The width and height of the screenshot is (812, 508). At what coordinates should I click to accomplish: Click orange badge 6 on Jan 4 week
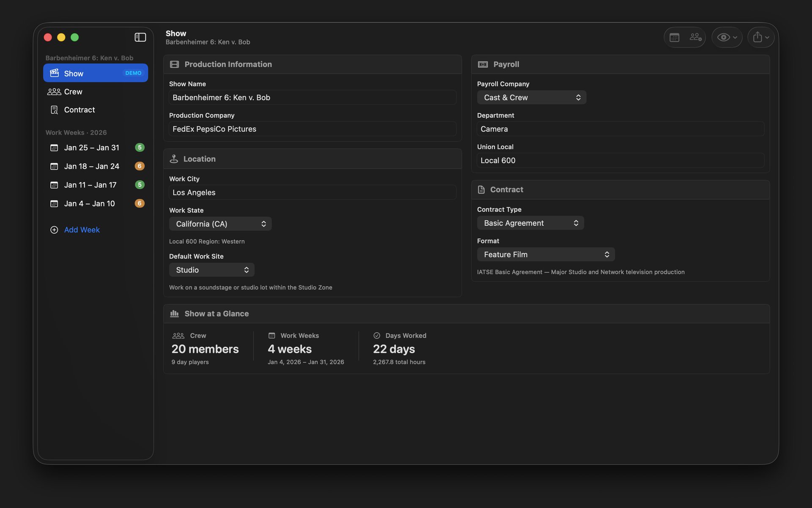coord(140,203)
